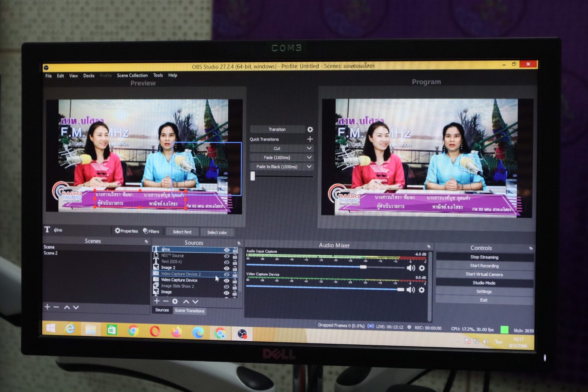Open Video Capture Device audio gear settings

tap(421, 290)
